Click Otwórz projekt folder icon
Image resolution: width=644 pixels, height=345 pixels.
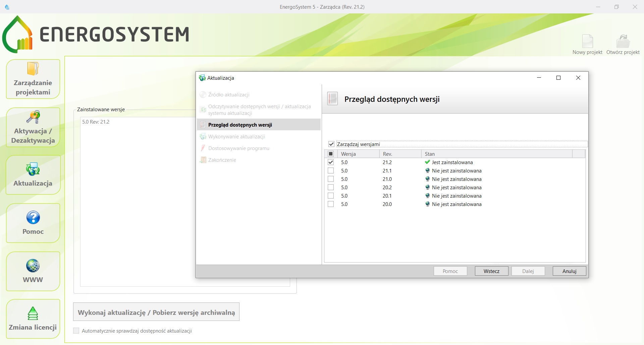coord(623,41)
